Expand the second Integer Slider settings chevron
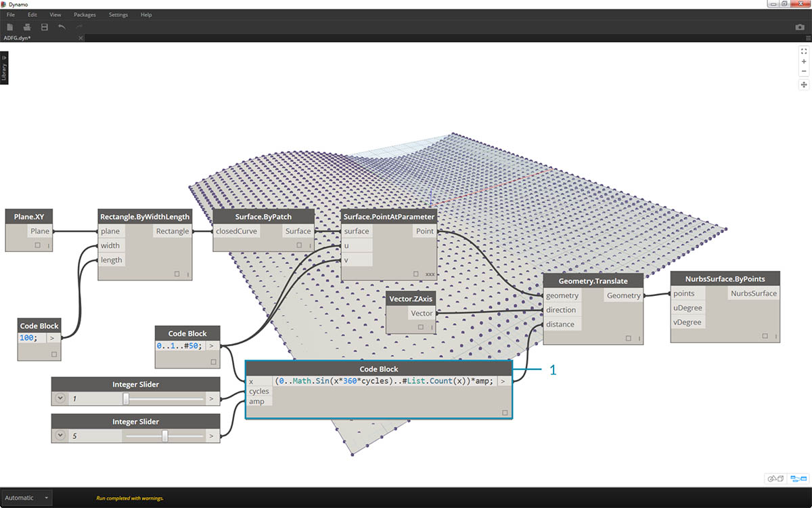 (61, 436)
